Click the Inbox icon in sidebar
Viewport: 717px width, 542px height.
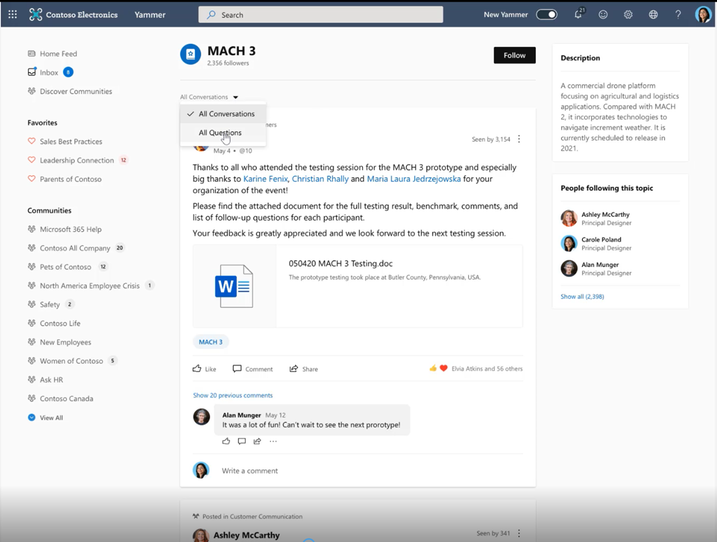pos(32,72)
